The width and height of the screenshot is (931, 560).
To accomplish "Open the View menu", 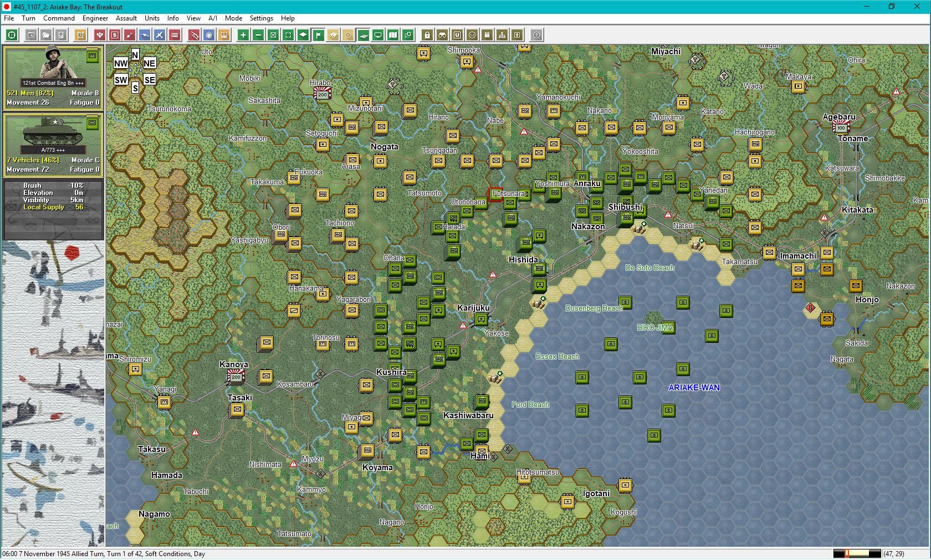I will click(x=193, y=18).
